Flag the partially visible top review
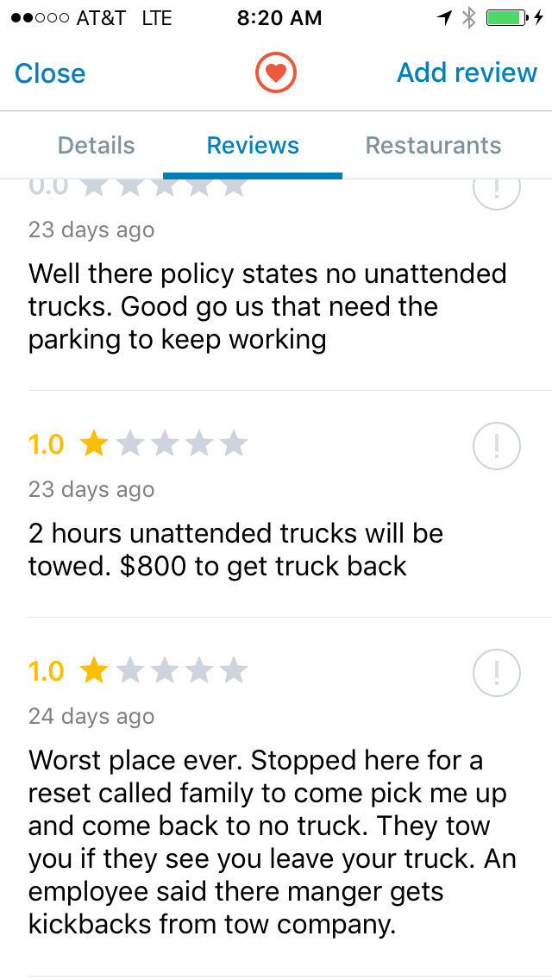The height and width of the screenshot is (980, 552). tap(497, 190)
